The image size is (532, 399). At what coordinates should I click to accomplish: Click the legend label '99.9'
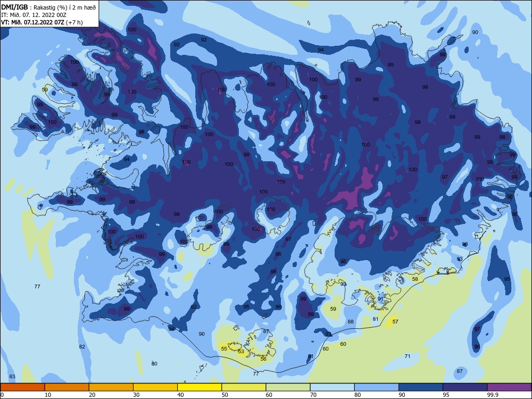tap(492, 395)
